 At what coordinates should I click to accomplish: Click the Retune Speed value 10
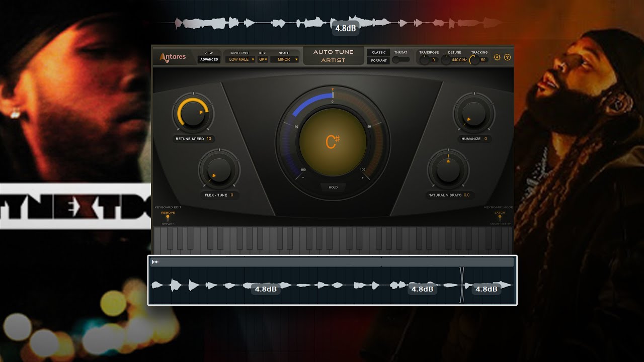pyautogui.click(x=209, y=139)
